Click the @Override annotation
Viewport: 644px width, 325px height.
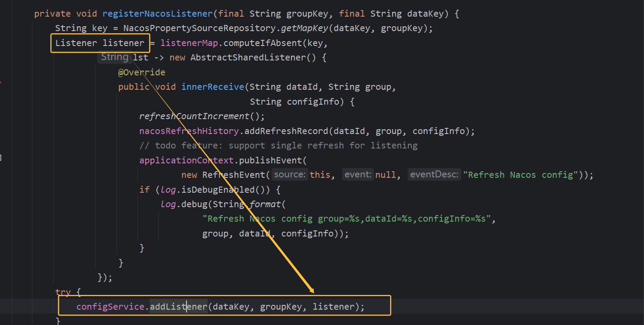[141, 72]
